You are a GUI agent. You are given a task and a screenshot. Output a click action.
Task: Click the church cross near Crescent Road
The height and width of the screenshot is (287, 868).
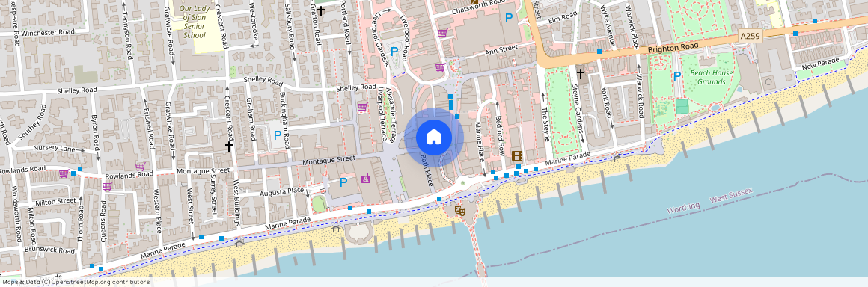pos(229,146)
